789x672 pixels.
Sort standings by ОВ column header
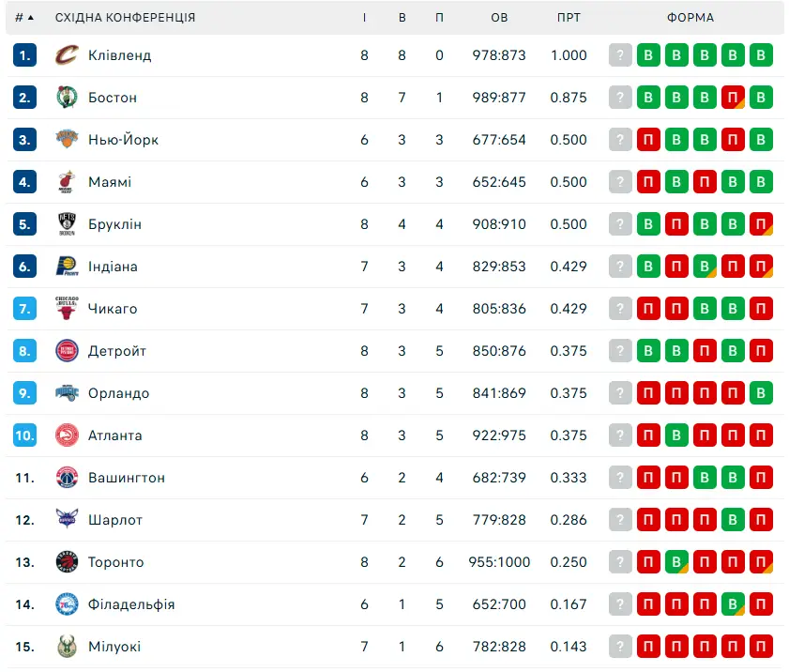pos(499,18)
